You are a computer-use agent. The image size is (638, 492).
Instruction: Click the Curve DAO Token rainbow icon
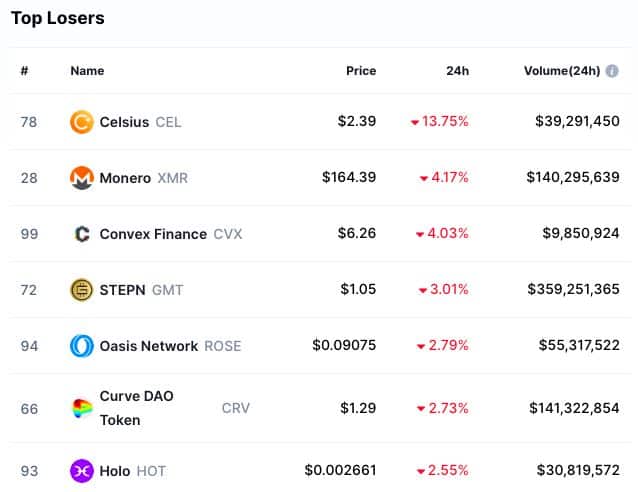coord(81,408)
